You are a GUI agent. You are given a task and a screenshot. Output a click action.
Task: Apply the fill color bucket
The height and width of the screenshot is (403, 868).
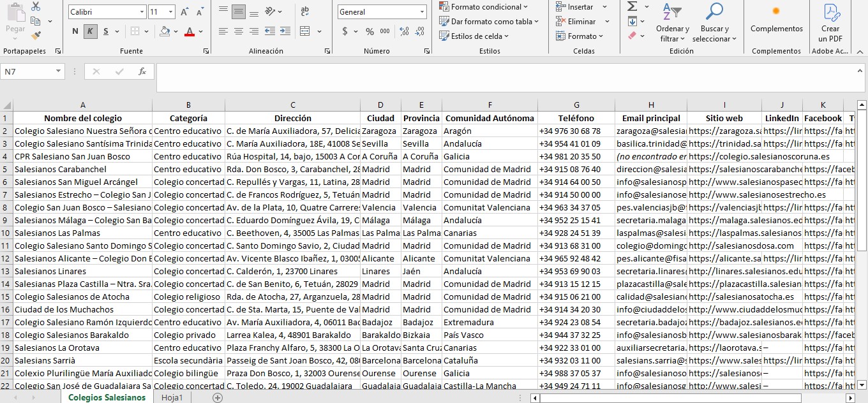[x=165, y=31]
